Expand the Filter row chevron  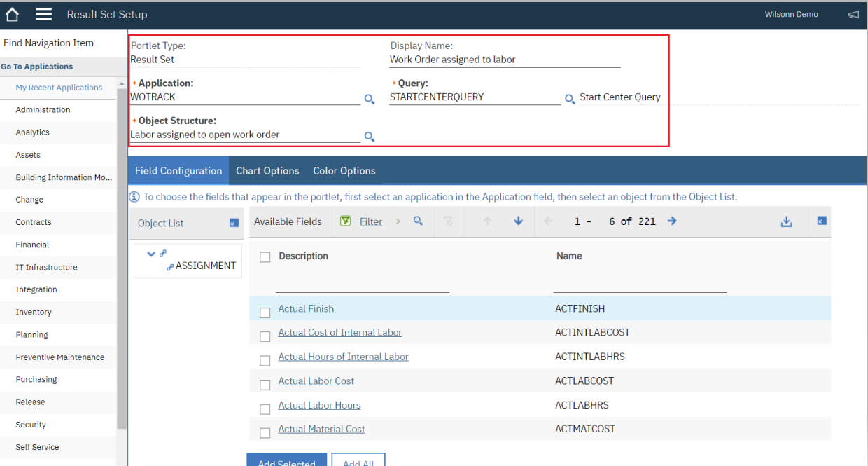[396, 221]
